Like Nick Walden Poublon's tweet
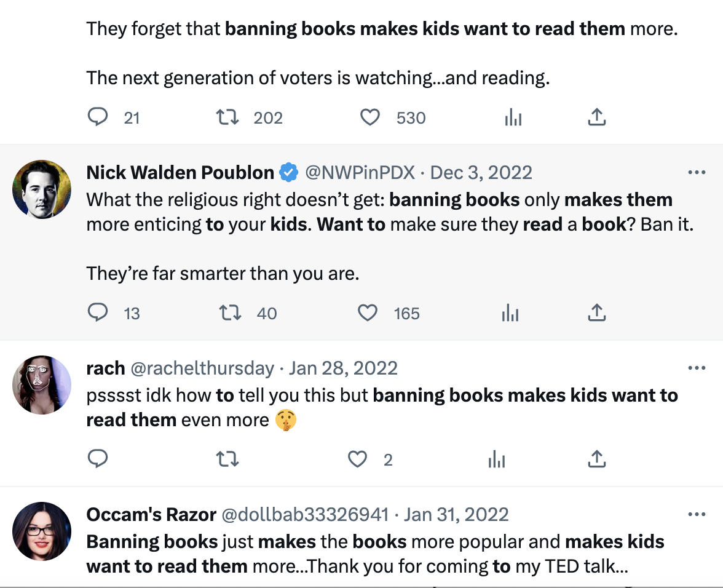 (x=368, y=313)
